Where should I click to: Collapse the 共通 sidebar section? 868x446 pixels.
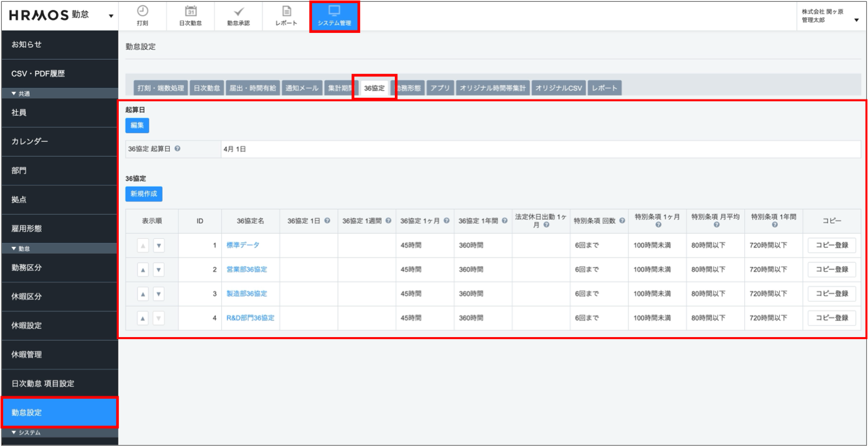click(x=14, y=94)
